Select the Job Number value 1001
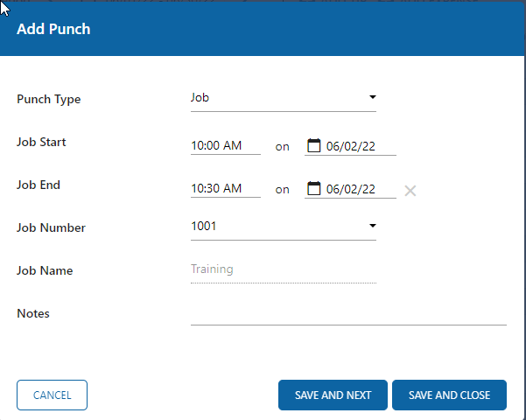Image resolution: width=526 pixels, height=420 pixels. pyautogui.click(x=204, y=226)
